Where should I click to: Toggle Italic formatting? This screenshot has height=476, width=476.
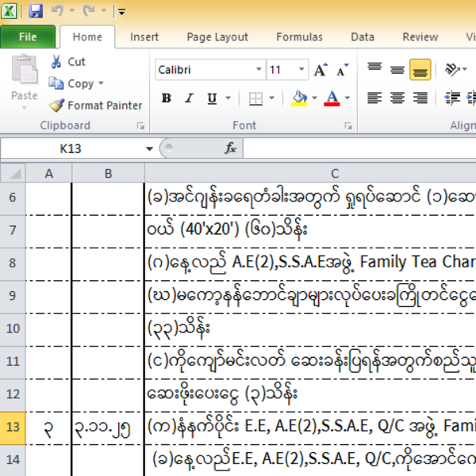click(x=190, y=98)
